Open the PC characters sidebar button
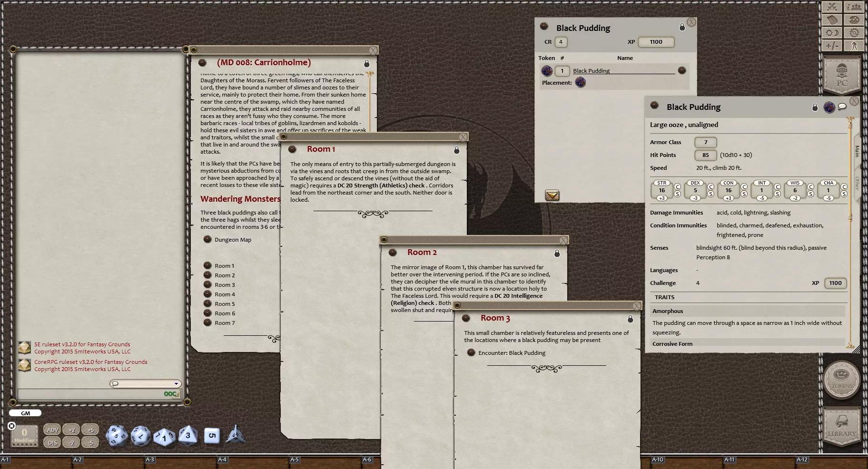868x469 pixels. point(842,76)
